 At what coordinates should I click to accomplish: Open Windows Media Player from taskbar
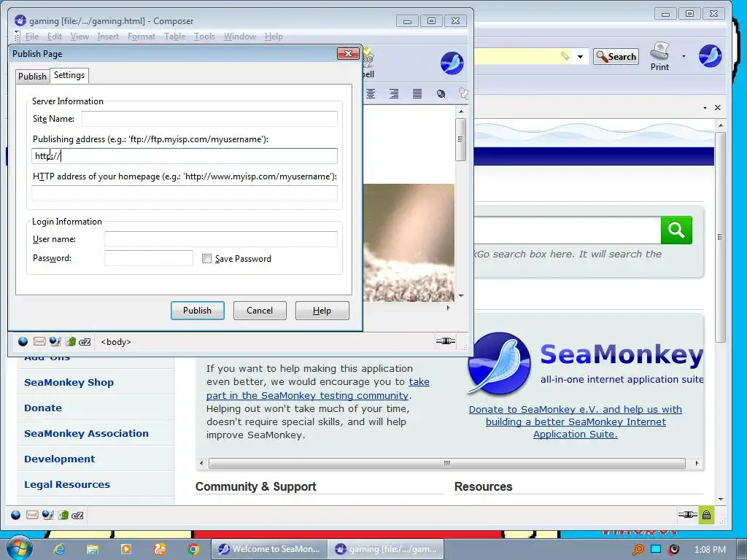[125, 550]
